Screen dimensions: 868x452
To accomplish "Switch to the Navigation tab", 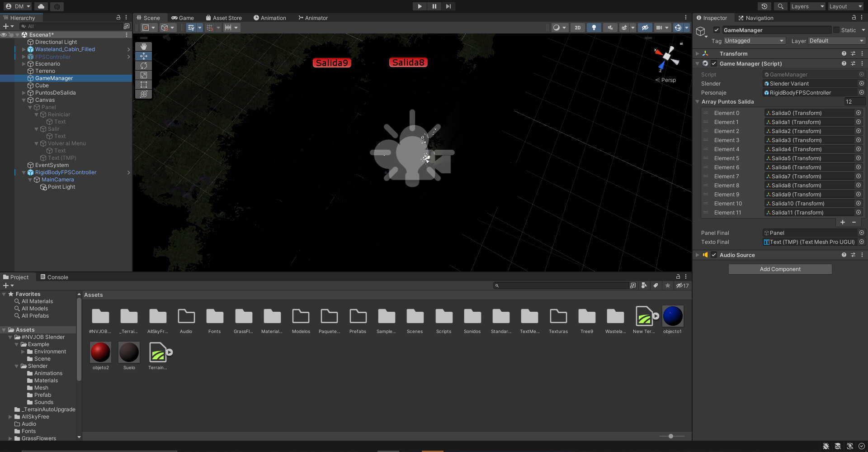I will point(755,18).
